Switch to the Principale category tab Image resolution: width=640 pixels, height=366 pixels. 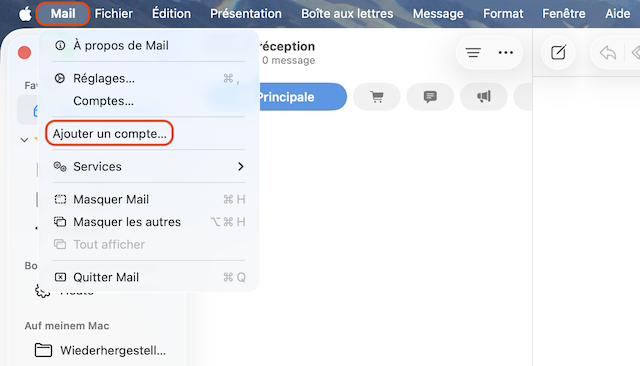pos(302,97)
